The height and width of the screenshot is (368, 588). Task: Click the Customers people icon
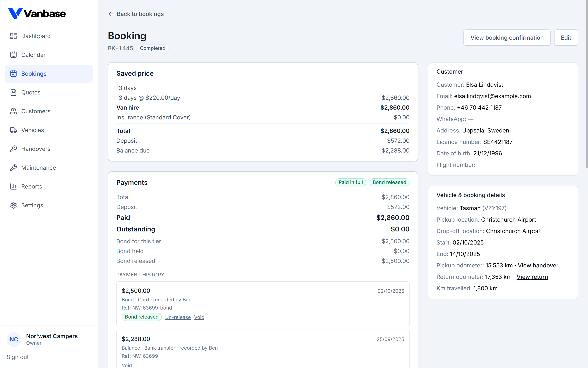point(13,111)
